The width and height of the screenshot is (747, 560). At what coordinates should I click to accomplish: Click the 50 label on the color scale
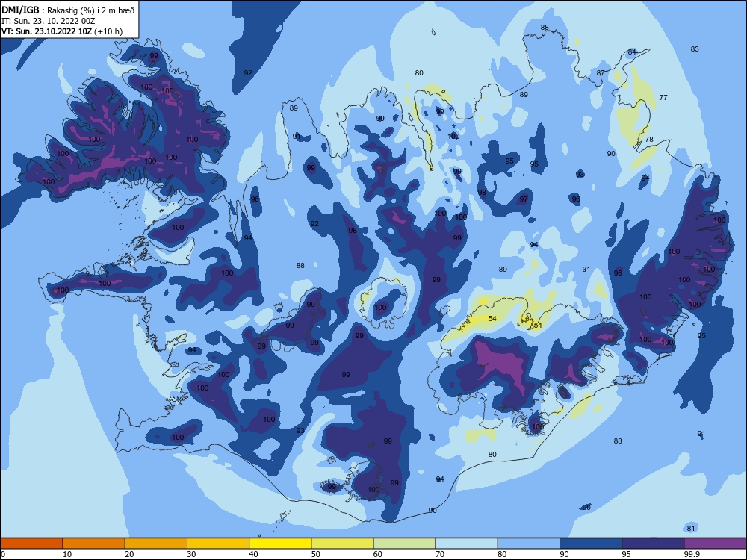pyautogui.click(x=316, y=554)
